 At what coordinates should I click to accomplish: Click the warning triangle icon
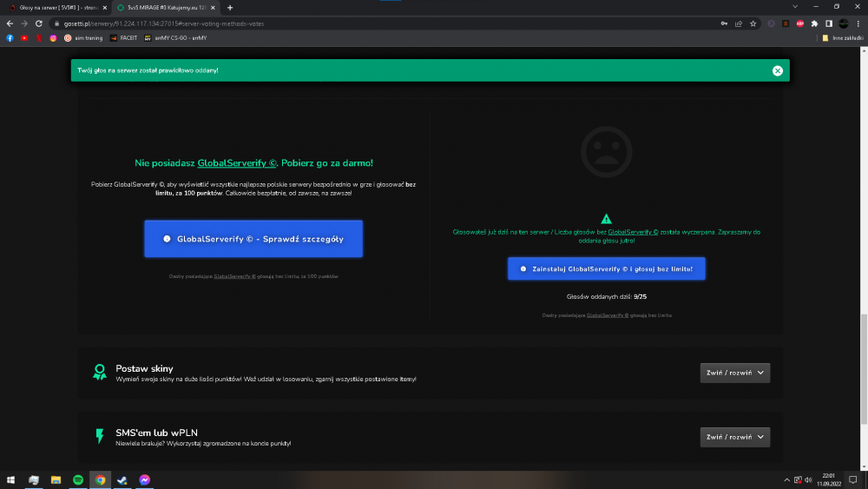tap(606, 219)
